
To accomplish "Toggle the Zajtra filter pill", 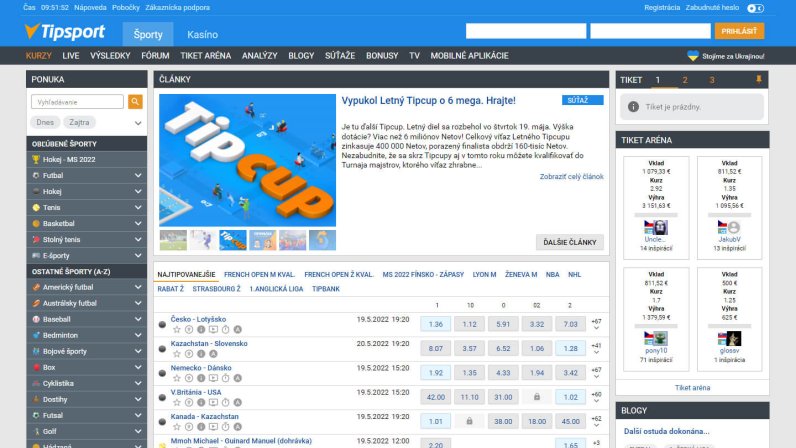I will 79,122.
